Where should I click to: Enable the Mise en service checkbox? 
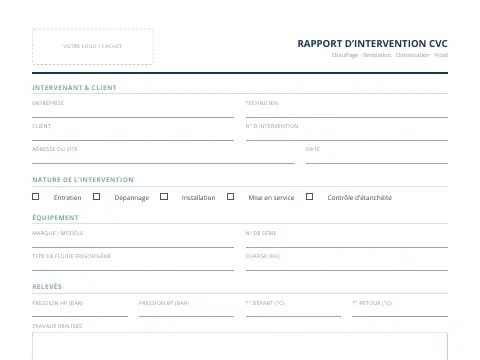point(230,197)
